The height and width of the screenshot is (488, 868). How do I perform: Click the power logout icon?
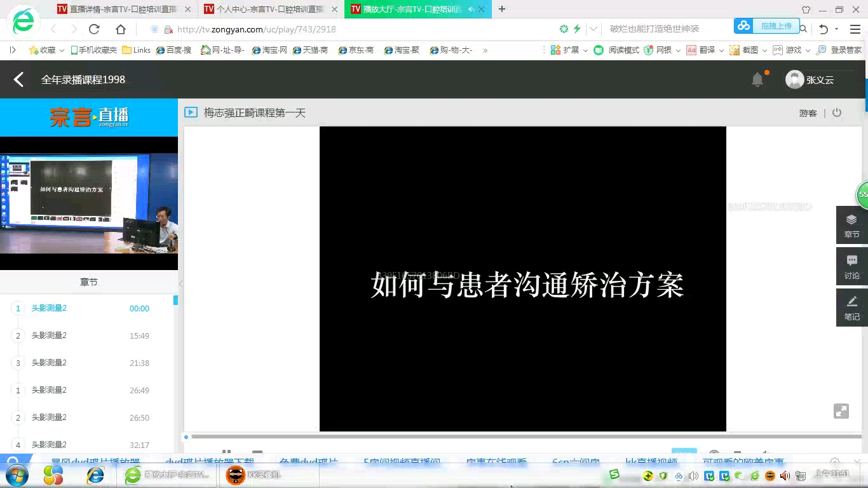(x=837, y=112)
